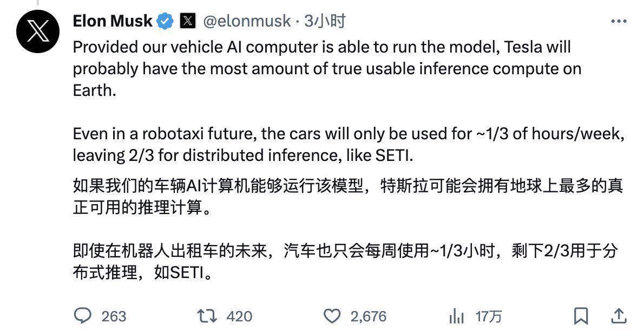
Task: Click the Chinese translation starting 如果我们的车辆
Action: pos(346,197)
